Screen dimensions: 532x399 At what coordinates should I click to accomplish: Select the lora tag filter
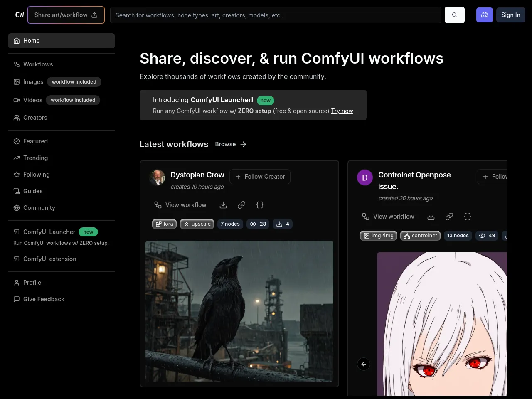pyautogui.click(x=165, y=224)
